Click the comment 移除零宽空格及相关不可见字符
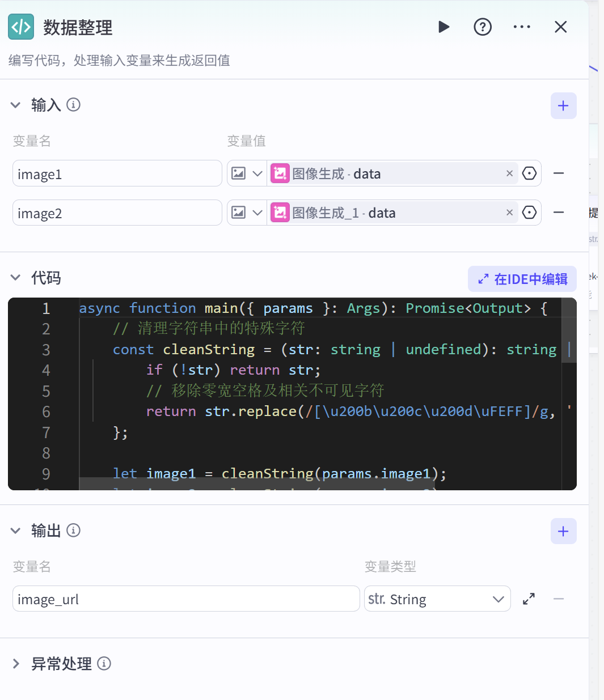Viewport: 604px width, 700px height. point(265,391)
